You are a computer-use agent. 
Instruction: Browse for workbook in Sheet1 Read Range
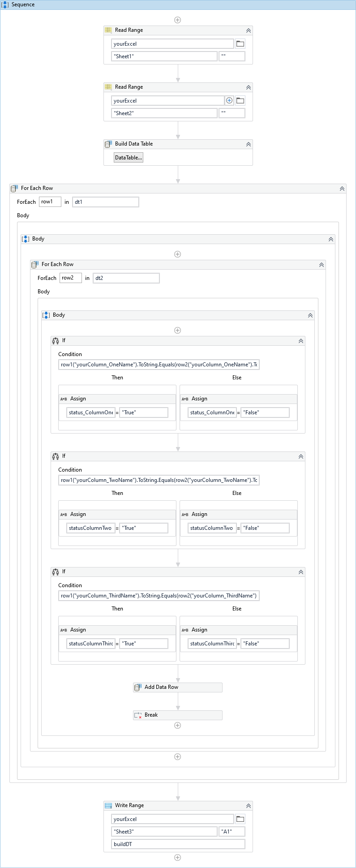coord(240,44)
